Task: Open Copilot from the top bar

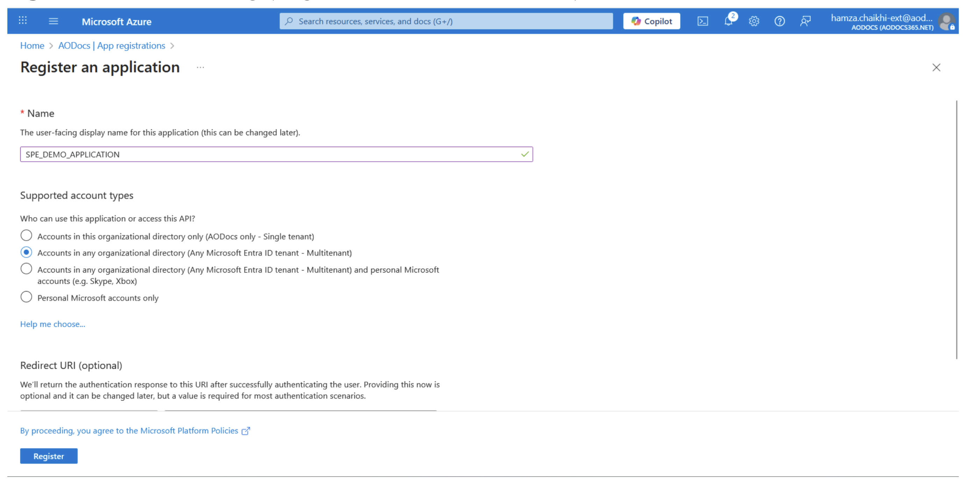Action: [651, 21]
